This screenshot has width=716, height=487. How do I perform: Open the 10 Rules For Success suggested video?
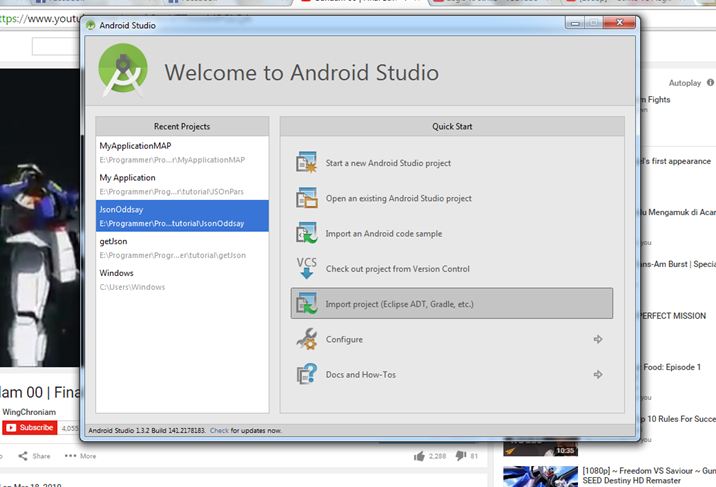pos(679,419)
